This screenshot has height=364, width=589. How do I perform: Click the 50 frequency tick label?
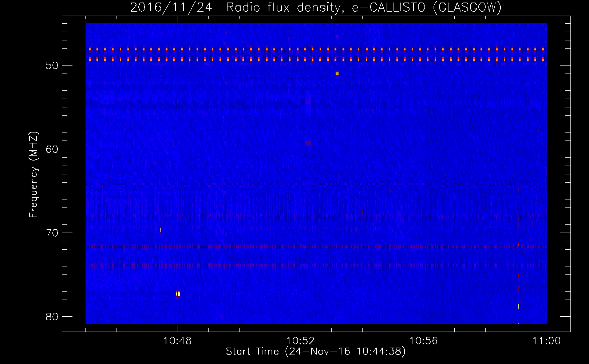click(52, 66)
